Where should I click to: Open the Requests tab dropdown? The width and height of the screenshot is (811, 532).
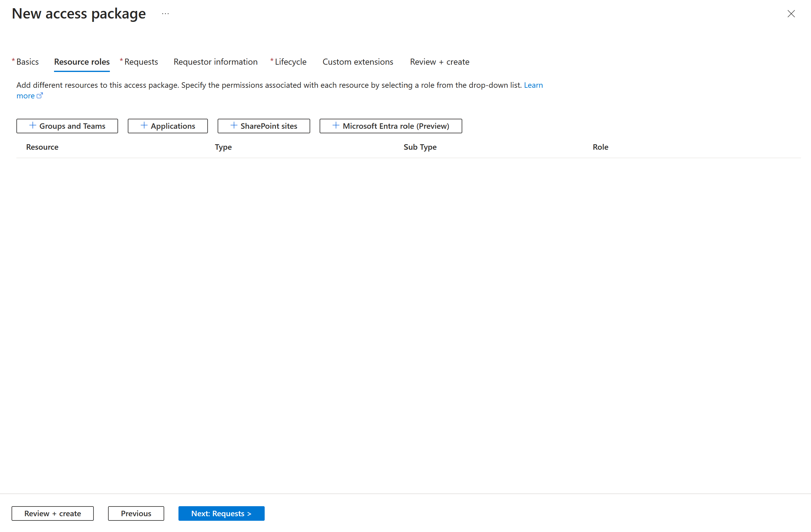[x=140, y=61]
